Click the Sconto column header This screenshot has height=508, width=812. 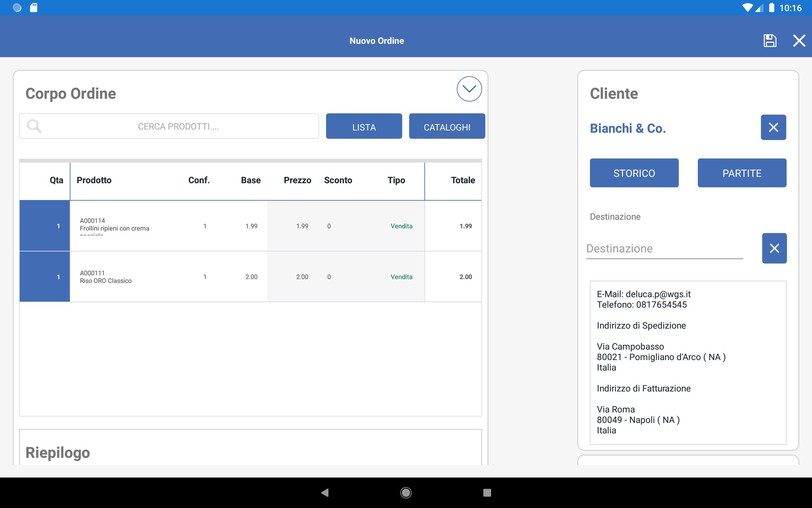point(338,180)
